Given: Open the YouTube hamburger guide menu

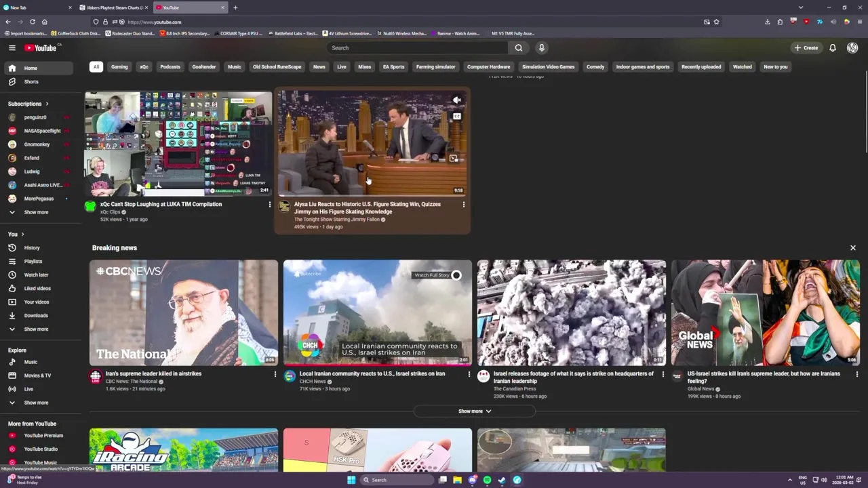Looking at the screenshot, I should pos(12,47).
